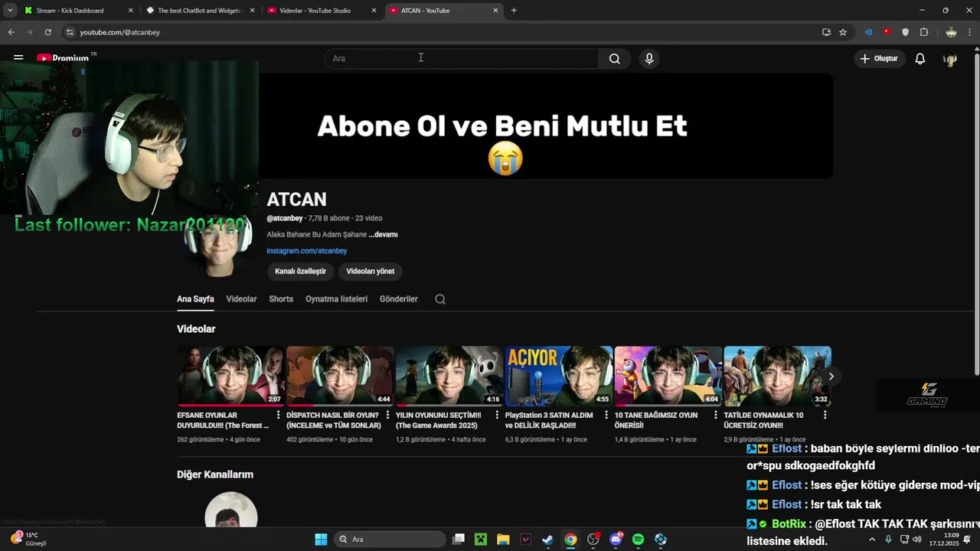980x551 pixels.
Task: Open Chrome three-dot menu
Action: coord(970,32)
